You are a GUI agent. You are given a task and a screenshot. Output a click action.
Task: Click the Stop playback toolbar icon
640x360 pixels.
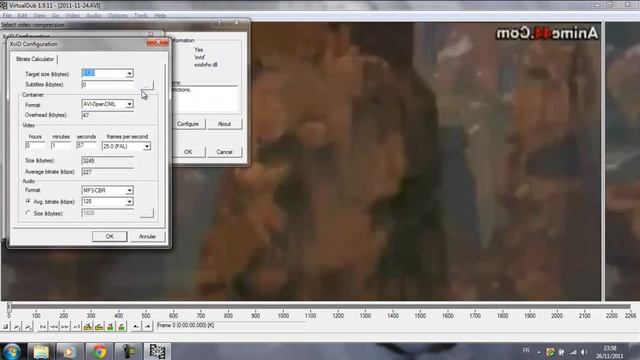tap(6, 326)
